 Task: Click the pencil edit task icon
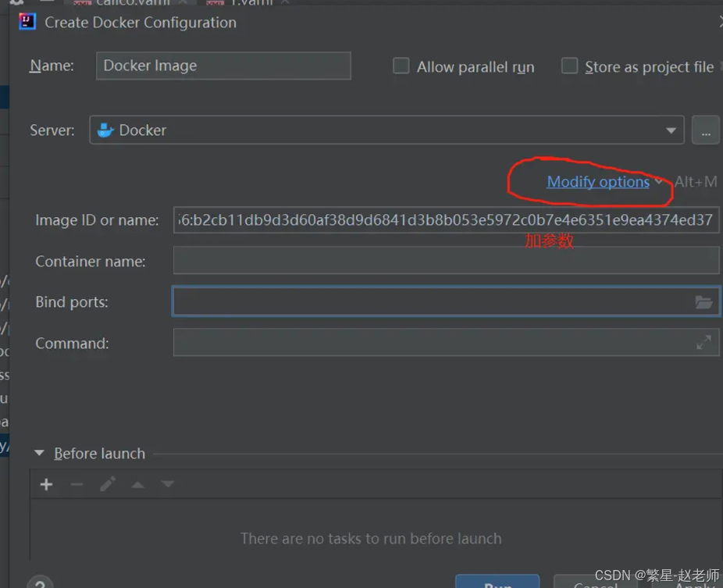108,485
